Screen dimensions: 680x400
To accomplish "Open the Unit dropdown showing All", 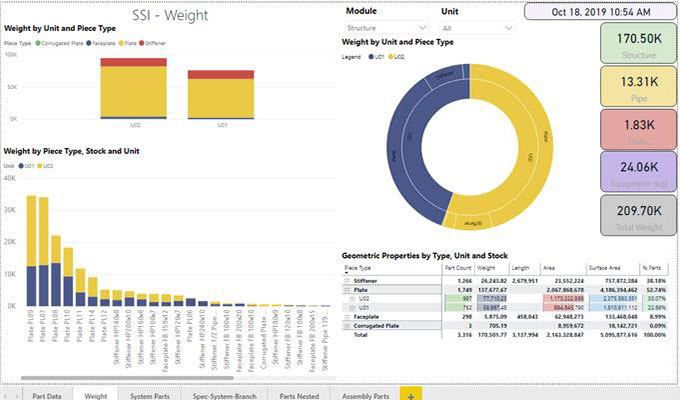I will (x=477, y=28).
